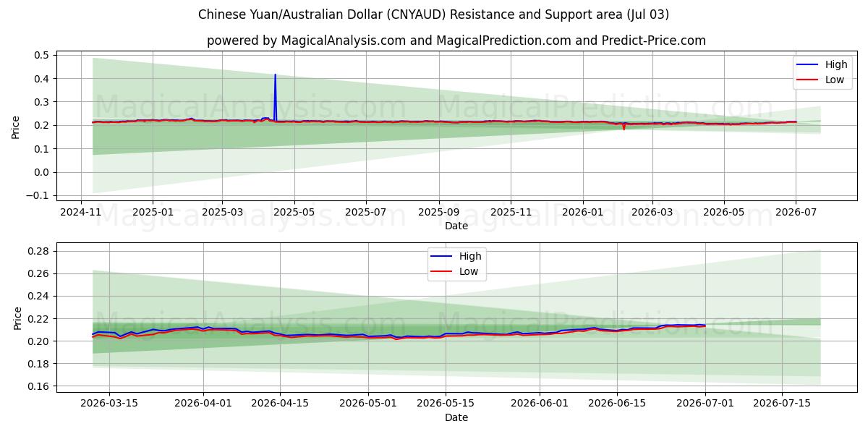Click the '2026-01' tick label in top chart
This screenshot has width=868, height=434.
pos(583,212)
